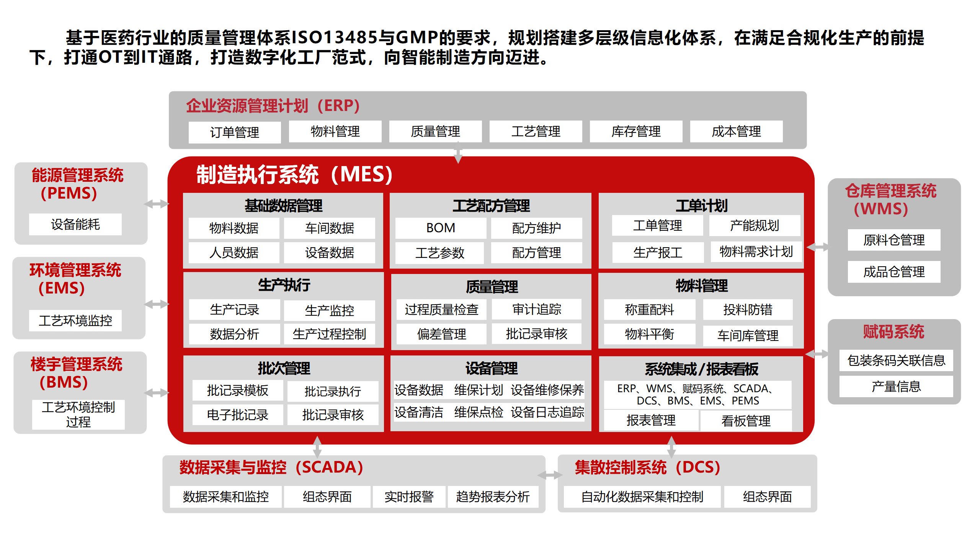The height and width of the screenshot is (551, 980).
Task: Click the 生产记录 cell
Action: [234, 310]
